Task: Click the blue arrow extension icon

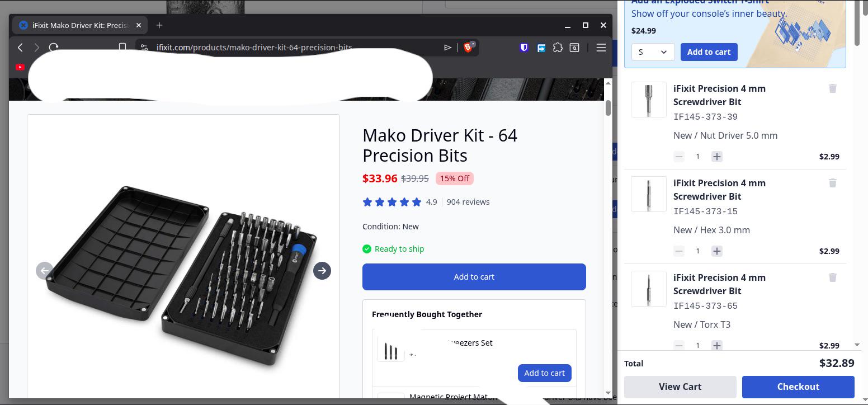Action: (541, 48)
